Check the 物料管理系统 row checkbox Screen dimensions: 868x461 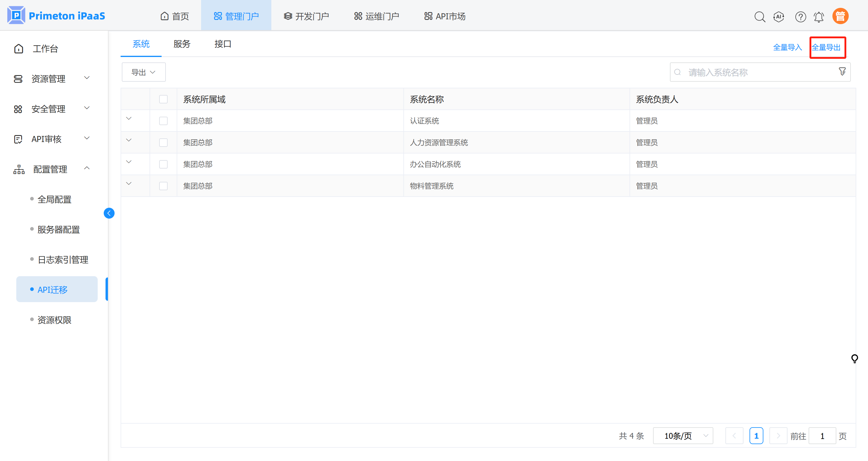[163, 186]
